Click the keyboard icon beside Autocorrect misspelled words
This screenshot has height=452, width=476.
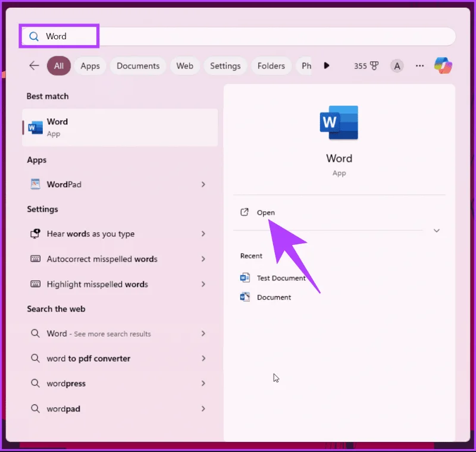(x=35, y=259)
